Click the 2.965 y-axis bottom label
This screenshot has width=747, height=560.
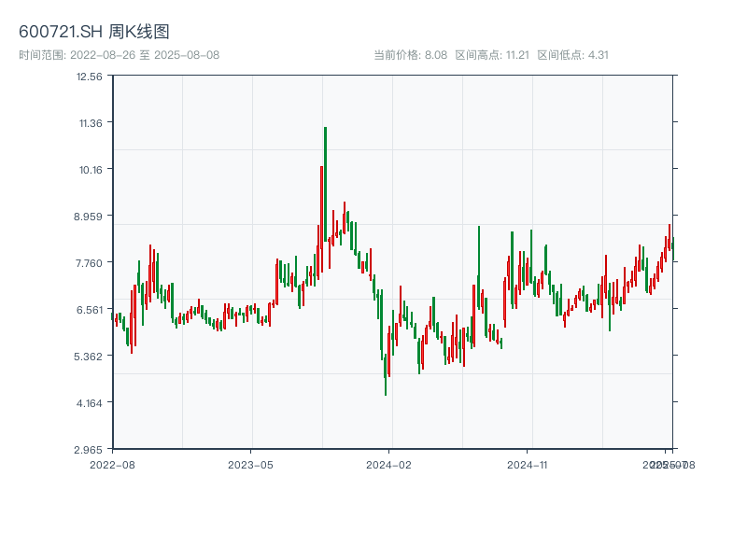[x=90, y=450]
